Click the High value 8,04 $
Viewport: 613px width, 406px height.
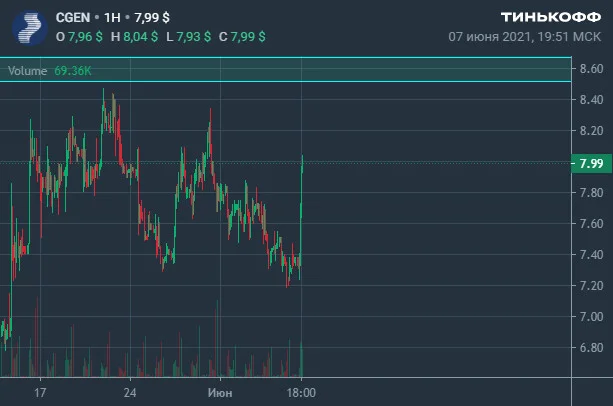141,37
